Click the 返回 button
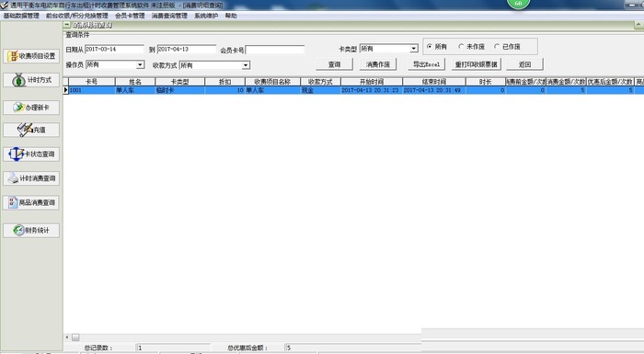Viewport: 644px width, 354px height. click(525, 64)
